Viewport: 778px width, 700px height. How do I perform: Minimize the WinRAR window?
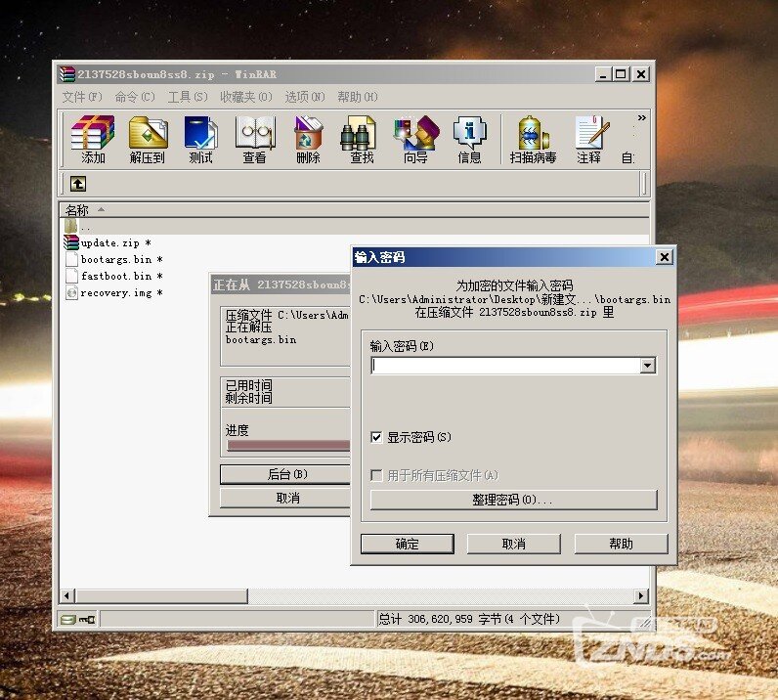(603, 74)
